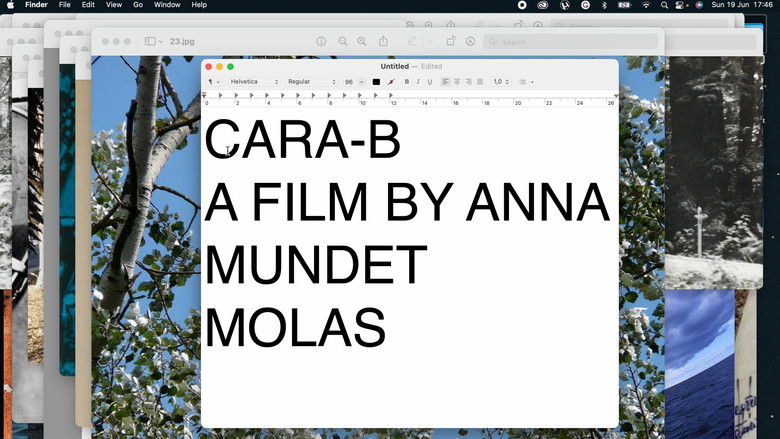This screenshot has height=439, width=780.
Task: Rotate image using Preview rotate icon
Action: pyautogui.click(x=451, y=41)
